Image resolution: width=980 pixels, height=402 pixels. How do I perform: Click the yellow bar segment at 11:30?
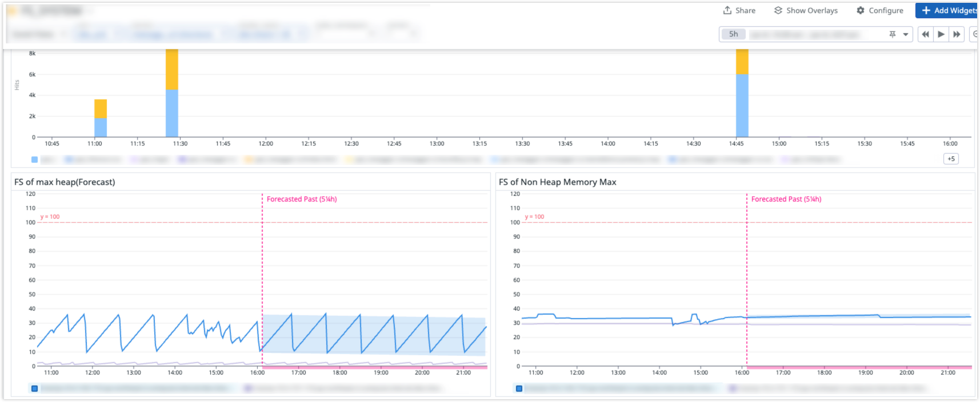tap(172, 69)
